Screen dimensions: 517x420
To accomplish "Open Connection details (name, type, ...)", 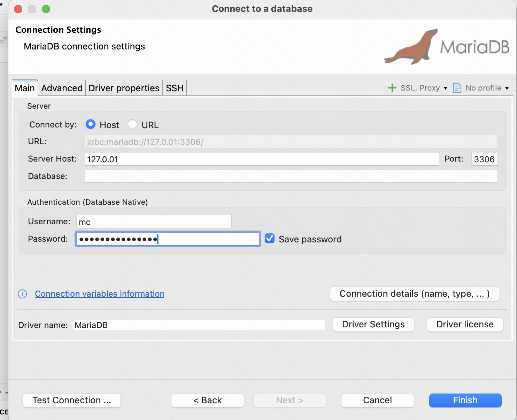I will 415,294.
